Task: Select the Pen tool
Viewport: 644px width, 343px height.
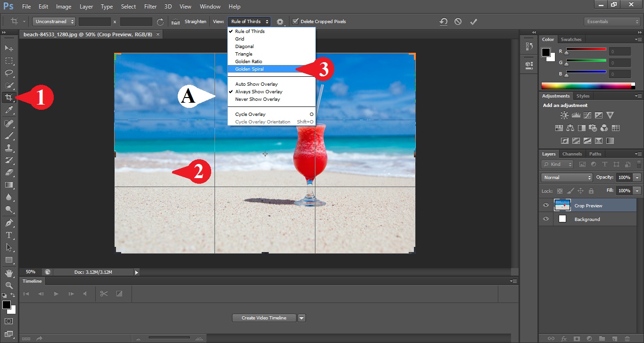Action: [9, 222]
